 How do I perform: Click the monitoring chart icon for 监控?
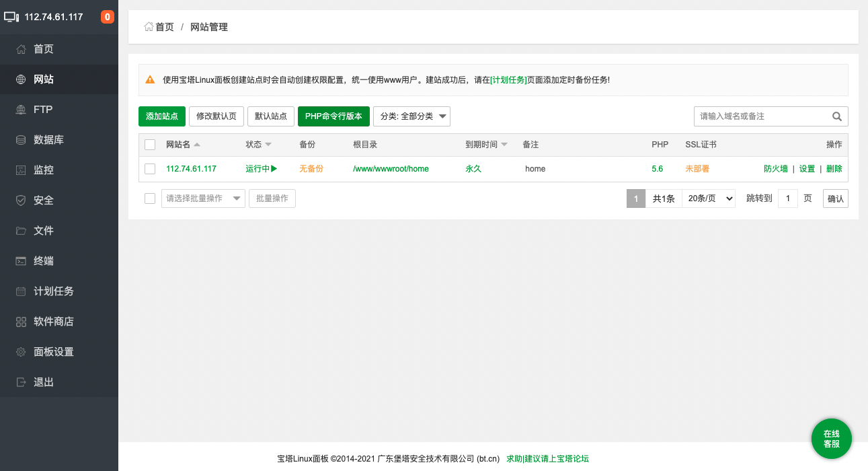click(21, 170)
